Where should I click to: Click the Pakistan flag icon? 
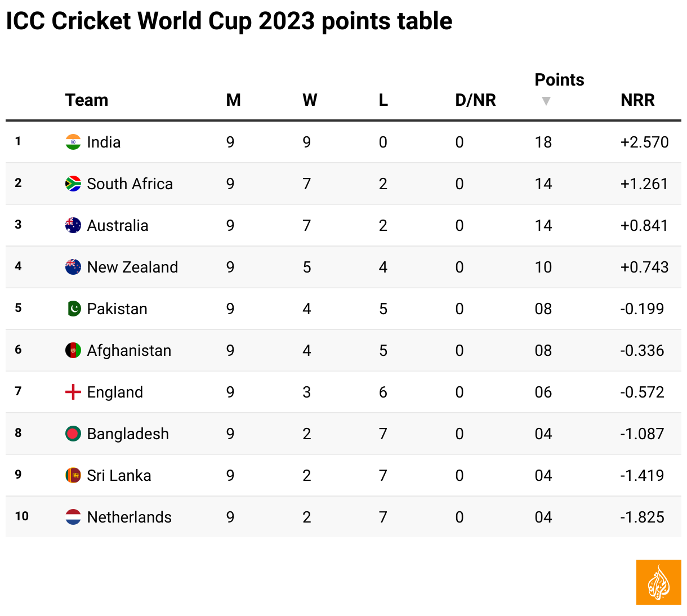73,309
